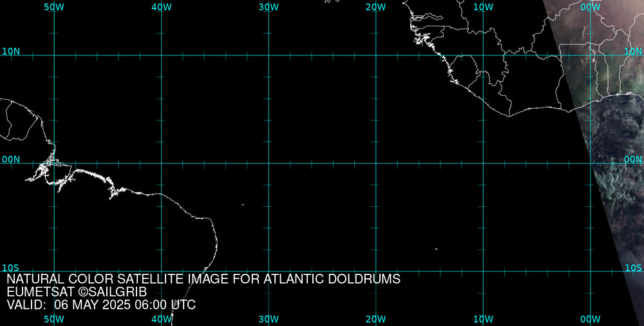The width and height of the screenshot is (644, 326).
Task: Click the 00N latitude label on the right side
Action: pos(633,160)
